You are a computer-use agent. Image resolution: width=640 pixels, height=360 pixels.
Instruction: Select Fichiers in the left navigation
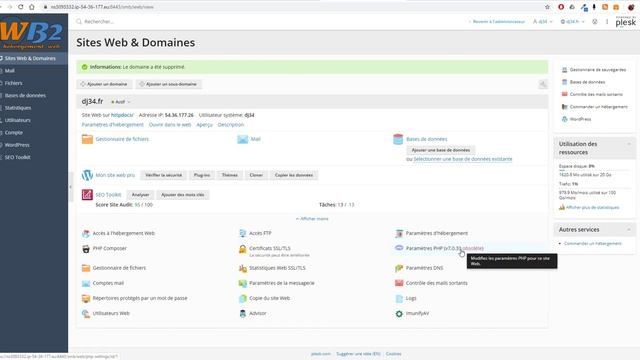13,83
